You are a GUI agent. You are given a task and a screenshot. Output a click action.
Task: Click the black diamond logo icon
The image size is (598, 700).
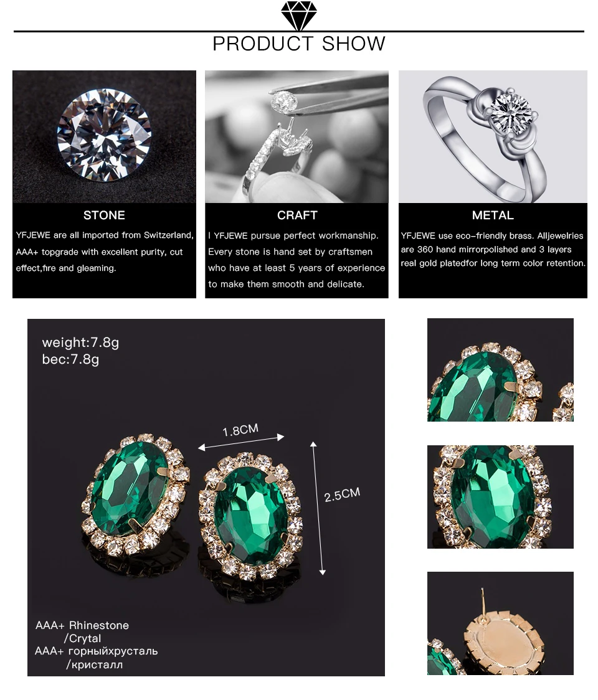299,16
